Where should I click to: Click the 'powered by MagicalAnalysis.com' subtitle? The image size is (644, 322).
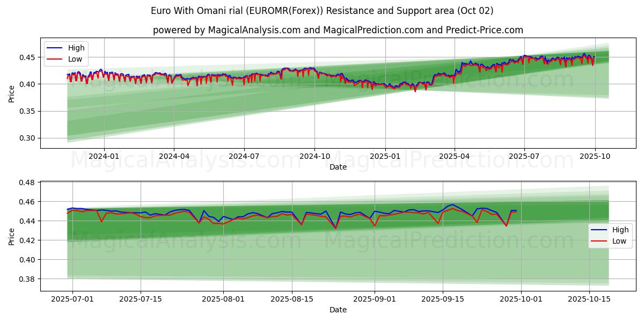tap(338, 30)
